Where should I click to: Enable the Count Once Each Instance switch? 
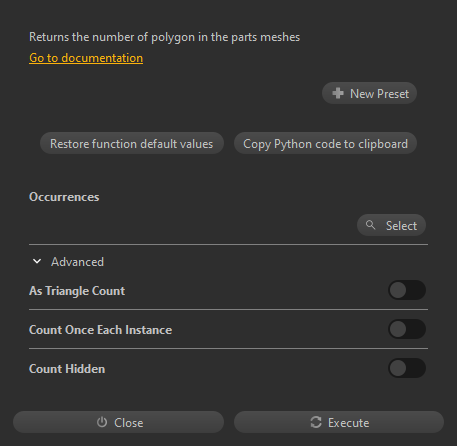(x=407, y=329)
